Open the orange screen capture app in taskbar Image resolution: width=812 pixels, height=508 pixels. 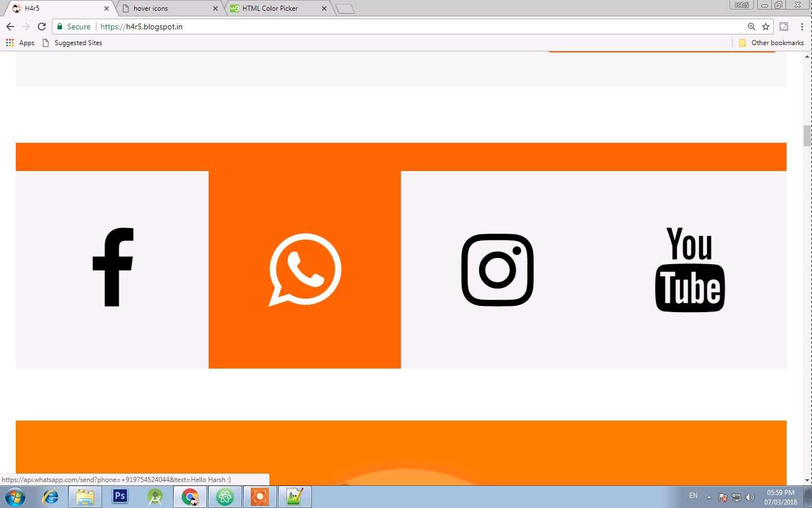(x=260, y=497)
